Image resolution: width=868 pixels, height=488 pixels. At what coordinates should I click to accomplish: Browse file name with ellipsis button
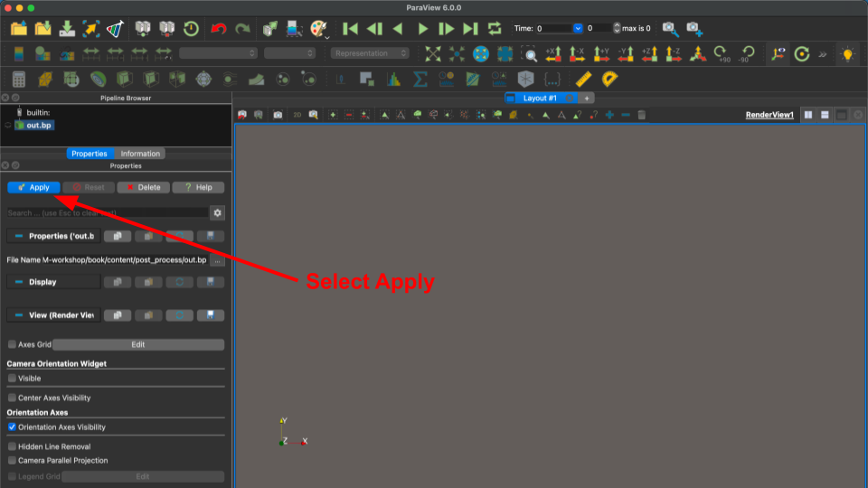(x=218, y=260)
